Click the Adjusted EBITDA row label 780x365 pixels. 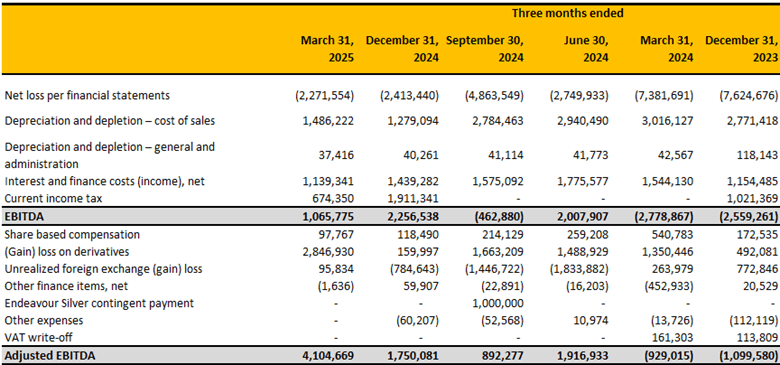tap(49, 356)
